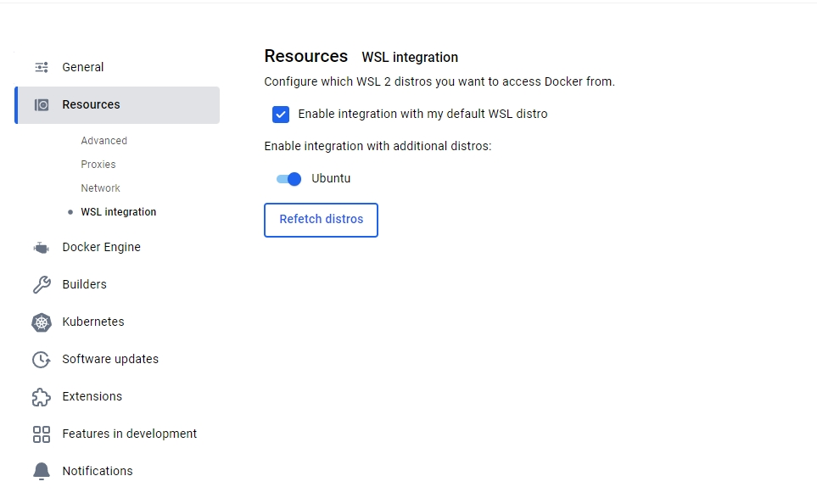
Task: Uncheck Enable integration with default WSL distro
Action: coord(281,115)
